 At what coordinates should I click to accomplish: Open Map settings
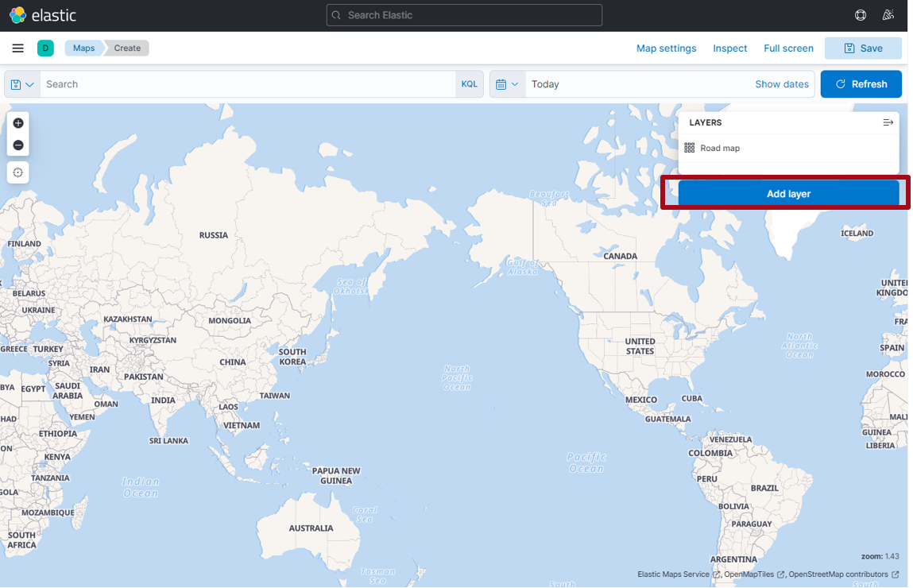click(x=666, y=48)
